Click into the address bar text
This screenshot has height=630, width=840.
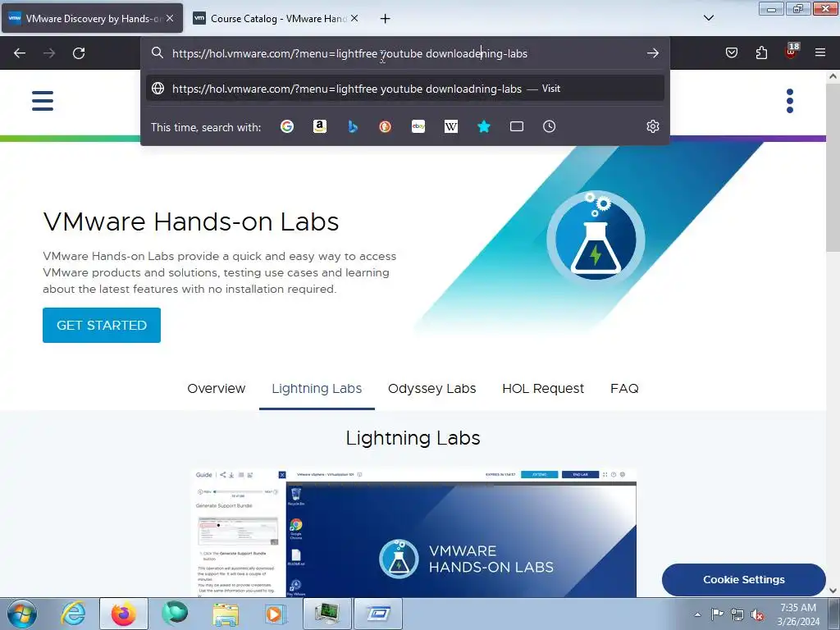coord(349,53)
